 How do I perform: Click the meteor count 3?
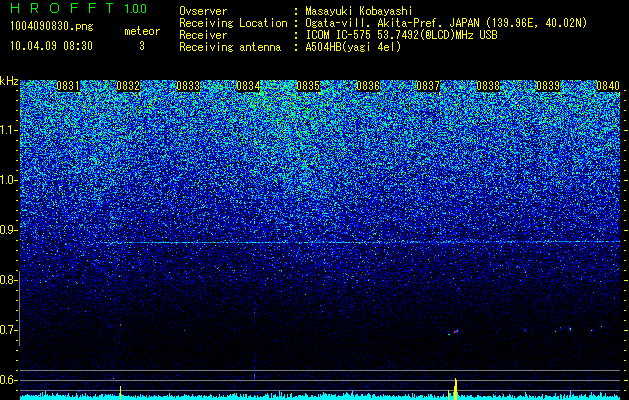pyautogui.click(x=142, y=46)
